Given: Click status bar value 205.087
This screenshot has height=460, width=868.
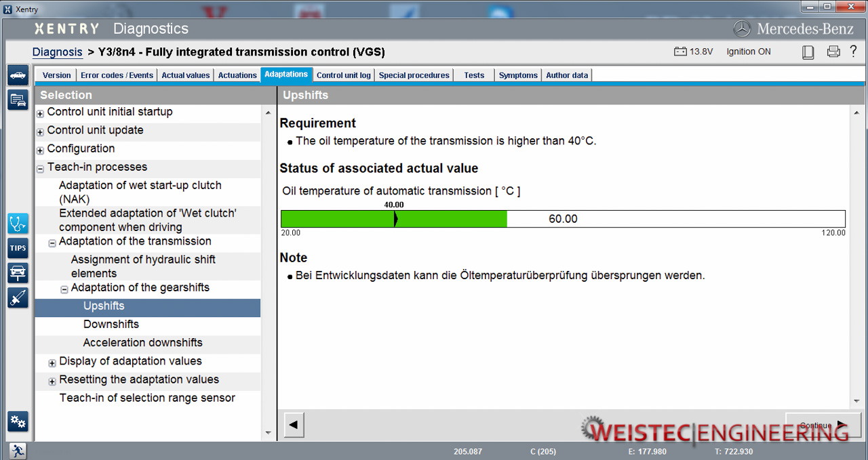Looking at the screenshot, I should tap(468, 452).
